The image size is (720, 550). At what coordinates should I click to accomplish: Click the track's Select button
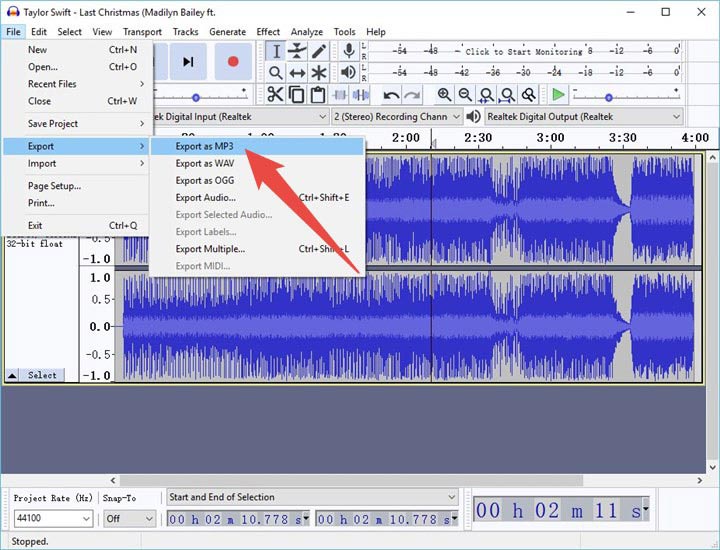click(x=42, y=375)
